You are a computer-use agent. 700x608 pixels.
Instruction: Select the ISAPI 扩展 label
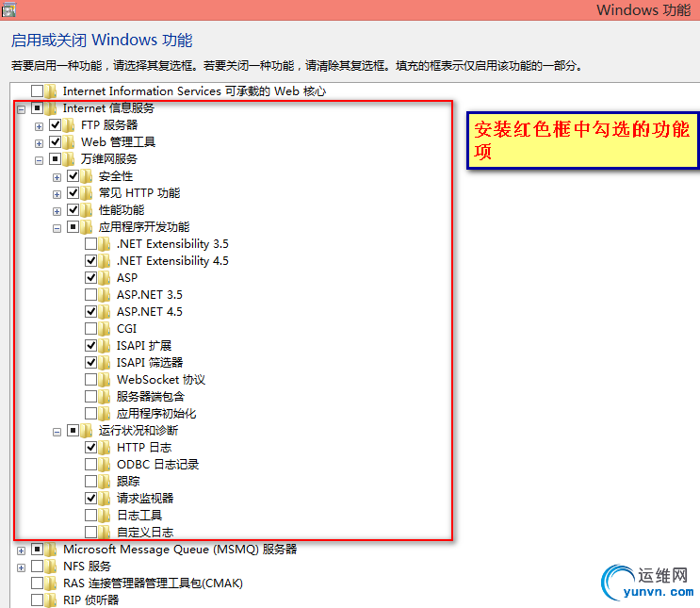(x=144, y=346)
